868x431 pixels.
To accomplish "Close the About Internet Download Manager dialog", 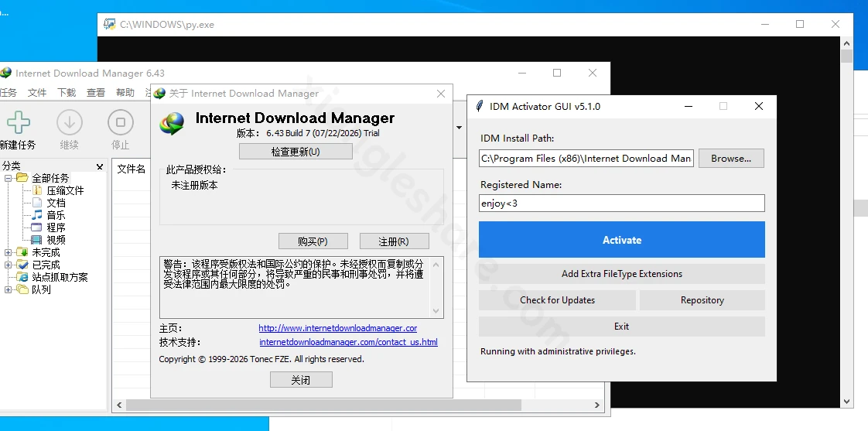I will click(x=441, y=94).
